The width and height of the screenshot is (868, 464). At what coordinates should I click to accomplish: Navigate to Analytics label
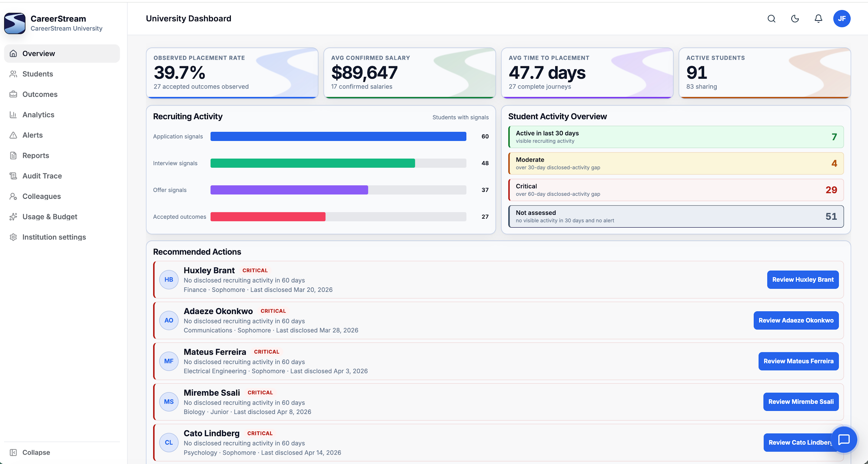pyautogui.click(x=38, y=115)
